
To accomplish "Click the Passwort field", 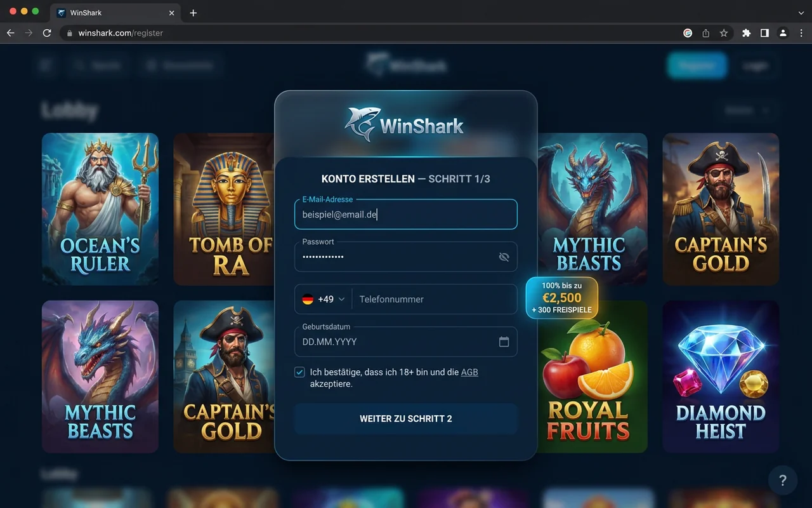I will [x=406, y=257].
